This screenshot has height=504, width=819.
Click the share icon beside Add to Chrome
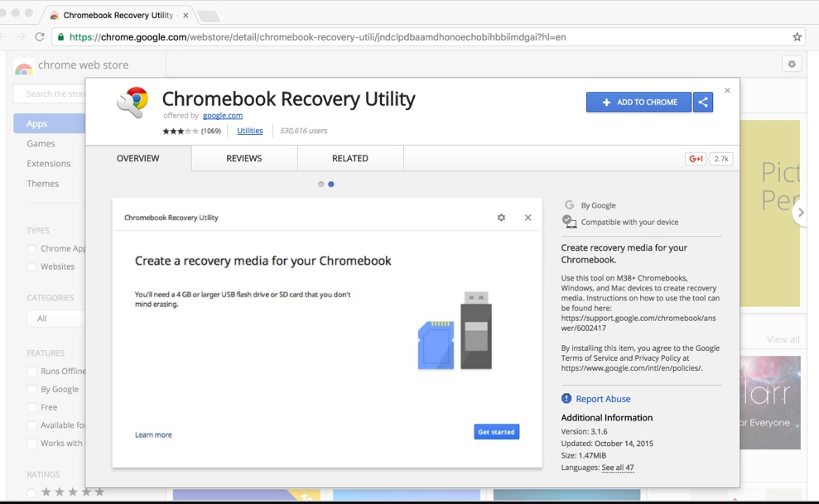tap(703, 103)
